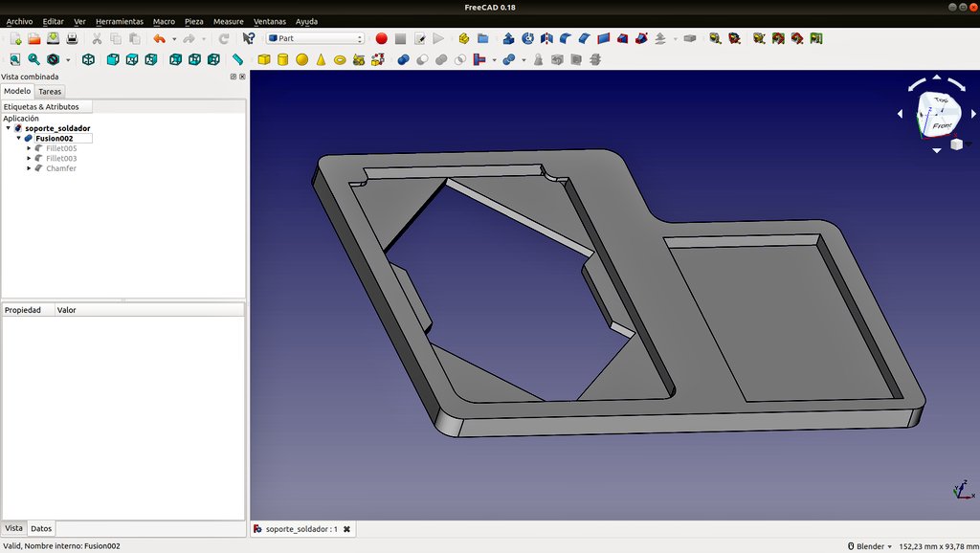Open the workbench selector showing Part
The width and height of the screenshot is (980, 553).
point(316,38)
